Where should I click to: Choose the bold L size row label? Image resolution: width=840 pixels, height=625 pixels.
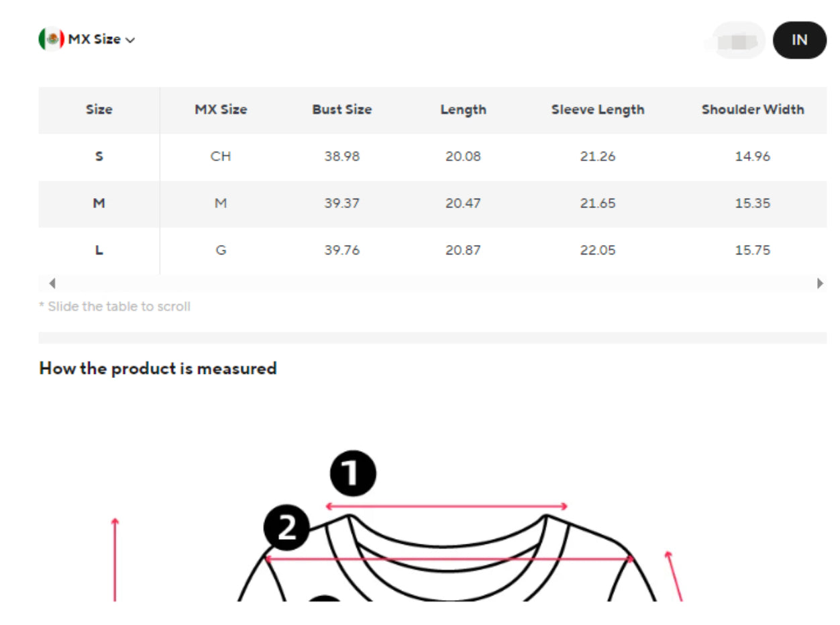point(99,251)
